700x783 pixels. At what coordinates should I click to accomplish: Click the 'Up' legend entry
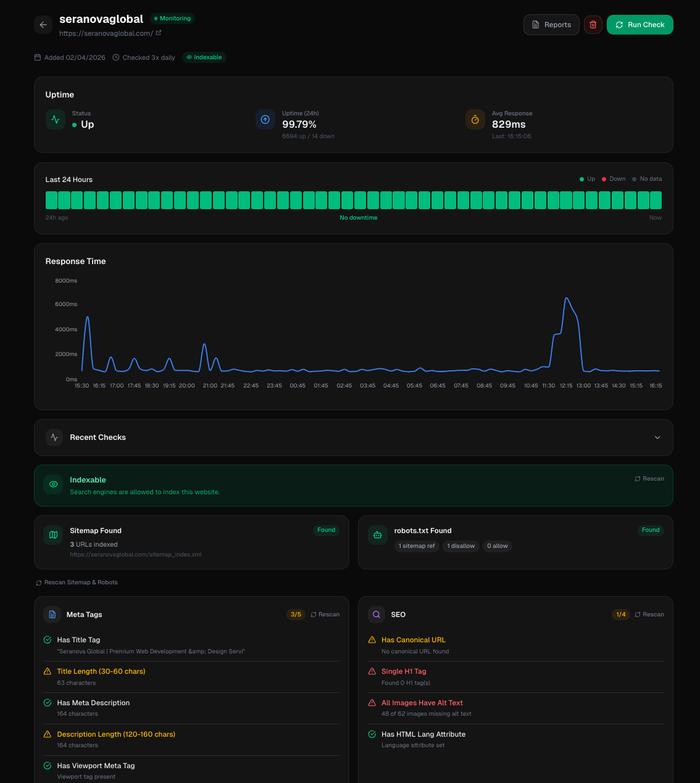coord(587,179)
